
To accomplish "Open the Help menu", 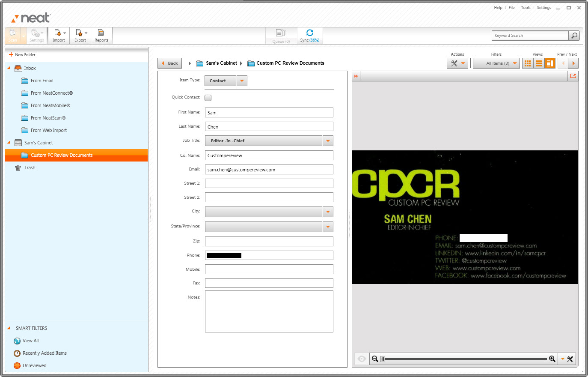I will (x=498, y=8).
